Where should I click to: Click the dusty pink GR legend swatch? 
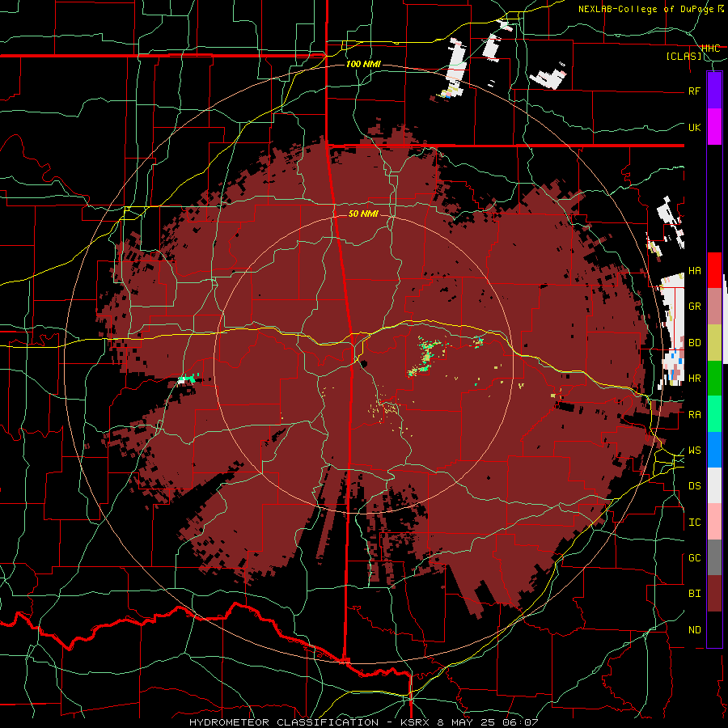click(x=714, y=307)
